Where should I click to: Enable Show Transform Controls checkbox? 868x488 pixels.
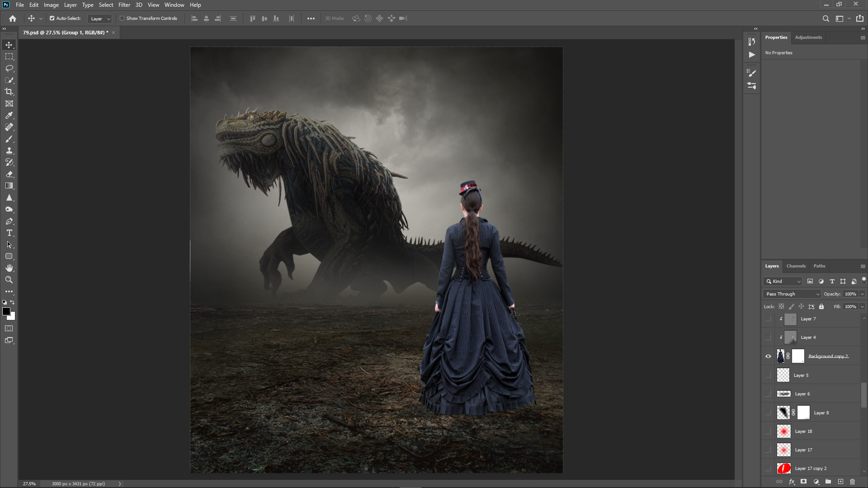pyautogui.click(x=122, y=19)
